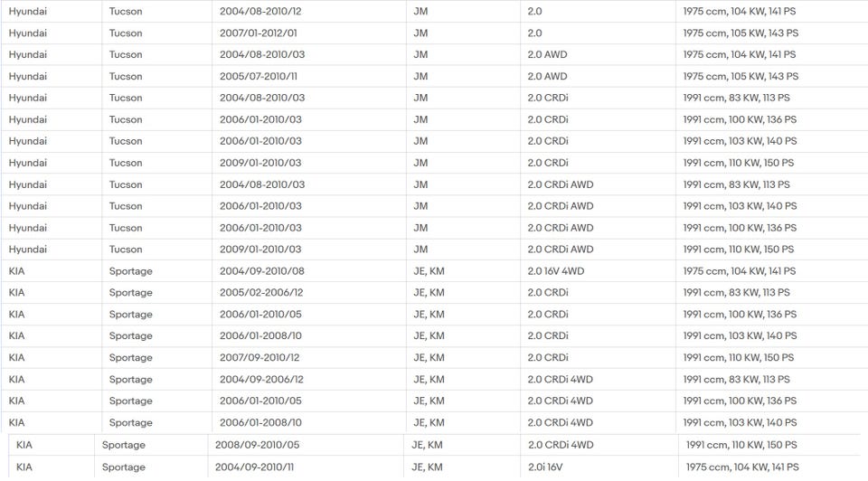Click the 2005/02-2006/12 date cell
The image size is (868, 481).
click(261, 293)
